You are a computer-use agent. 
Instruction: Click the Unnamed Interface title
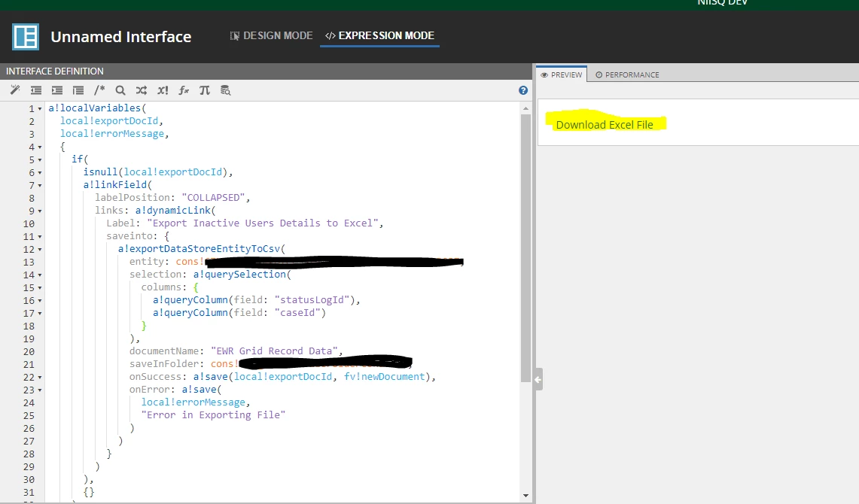[121, 37]
